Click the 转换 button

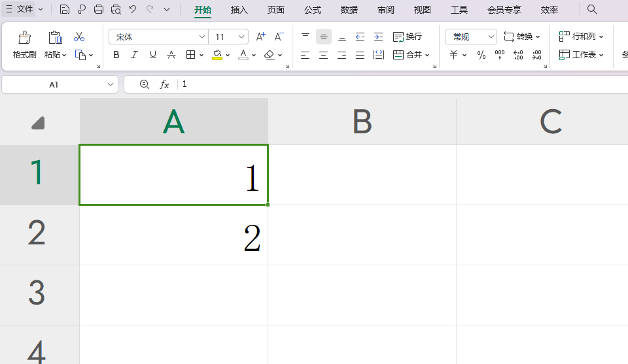522,37
